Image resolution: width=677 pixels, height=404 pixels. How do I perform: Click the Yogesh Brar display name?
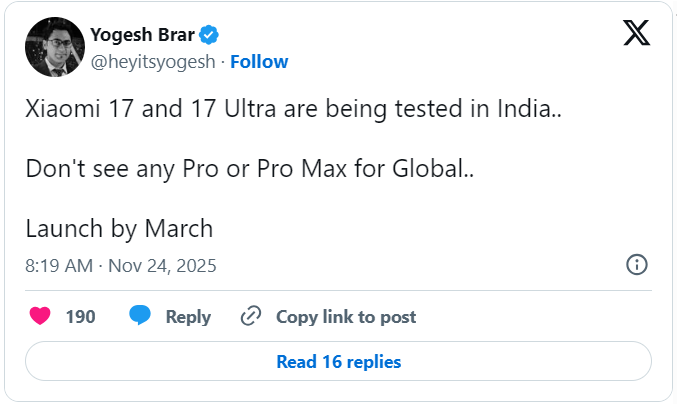tap(142, 35)
